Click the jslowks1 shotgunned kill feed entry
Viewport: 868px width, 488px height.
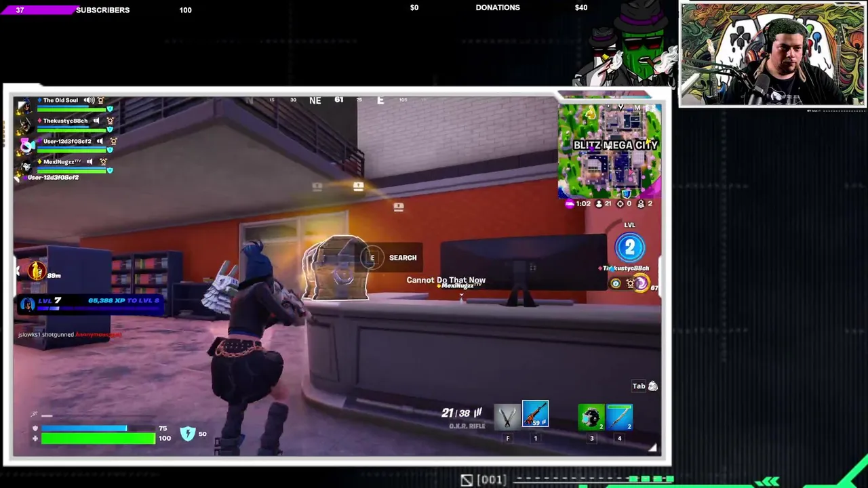click(x=70, y=335)
